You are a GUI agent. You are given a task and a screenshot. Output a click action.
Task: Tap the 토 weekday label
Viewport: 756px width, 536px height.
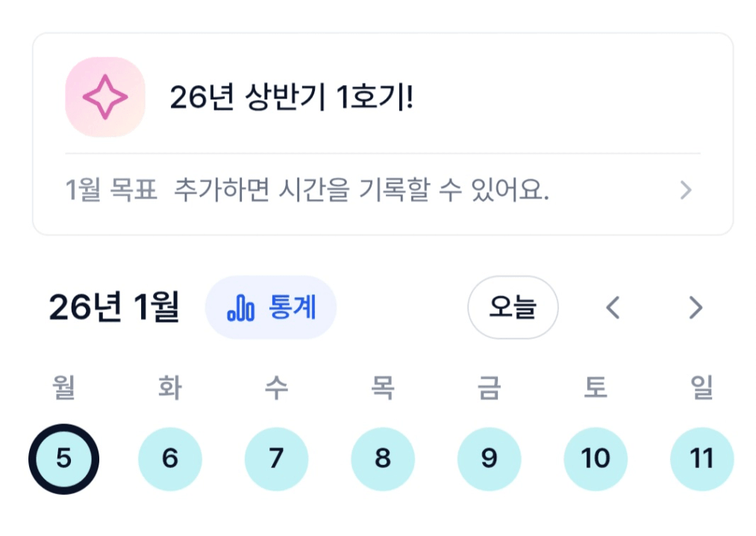[596, 388]
